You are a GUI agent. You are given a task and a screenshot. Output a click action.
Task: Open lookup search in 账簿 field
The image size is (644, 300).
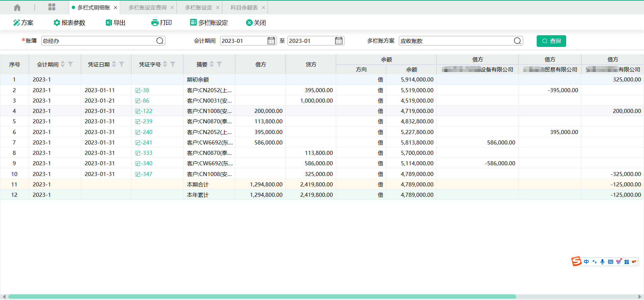pos(160,41)
